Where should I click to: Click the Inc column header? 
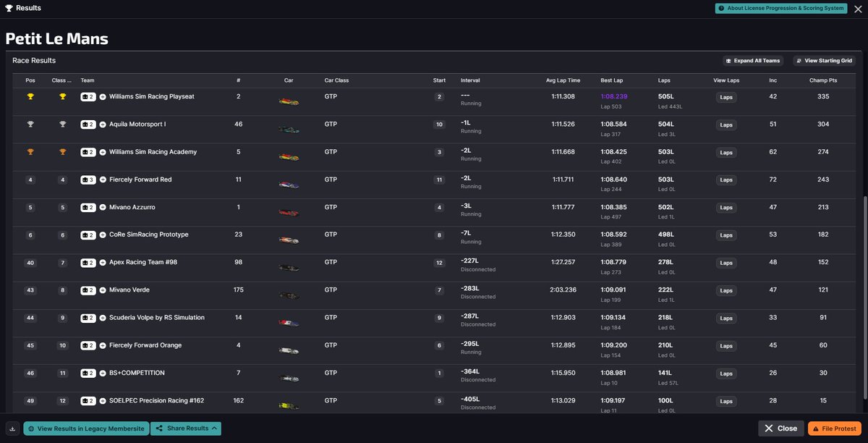click(x=773, y=80)
